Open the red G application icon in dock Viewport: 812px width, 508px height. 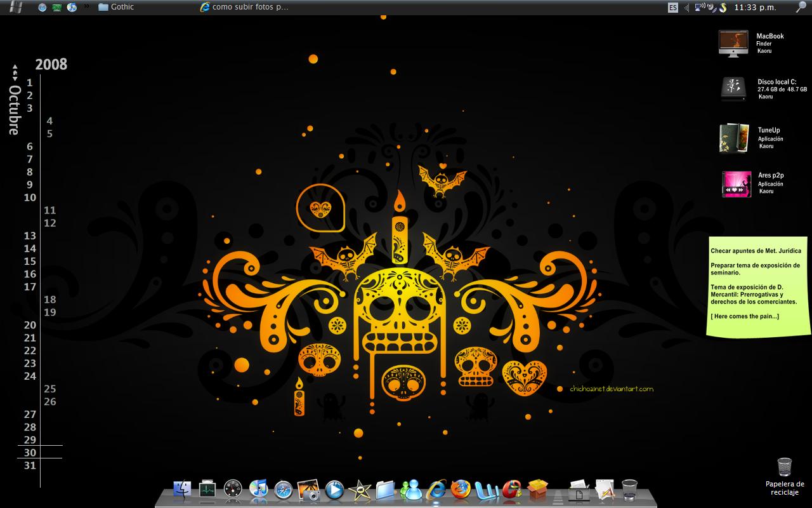point(512,490)
